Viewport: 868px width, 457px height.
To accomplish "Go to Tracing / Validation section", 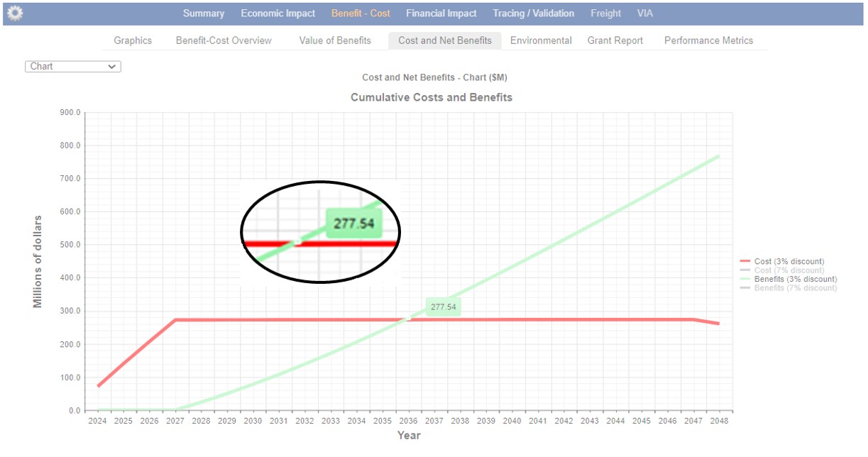I will coord(533,13).
